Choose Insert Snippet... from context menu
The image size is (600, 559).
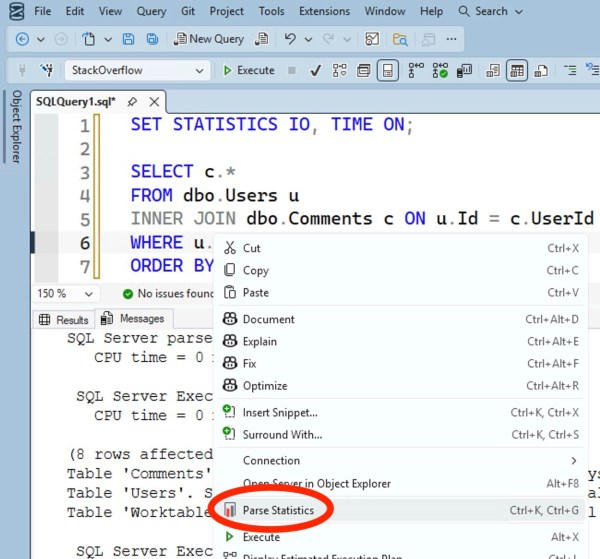click(x=401, y=412)
